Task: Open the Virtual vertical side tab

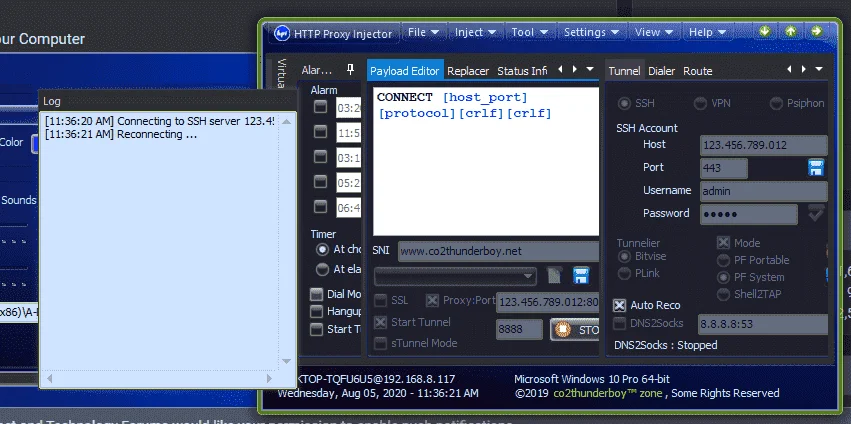Action: pyautogui.click(x=281, y=73)
